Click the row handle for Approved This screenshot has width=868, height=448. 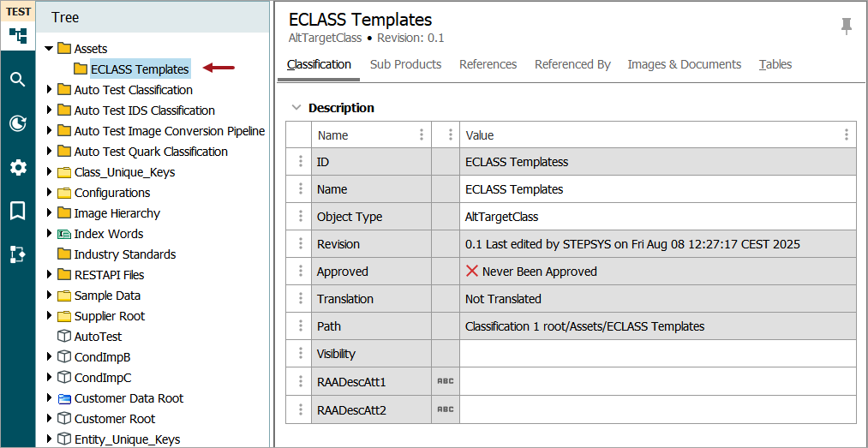click(300, 272)
